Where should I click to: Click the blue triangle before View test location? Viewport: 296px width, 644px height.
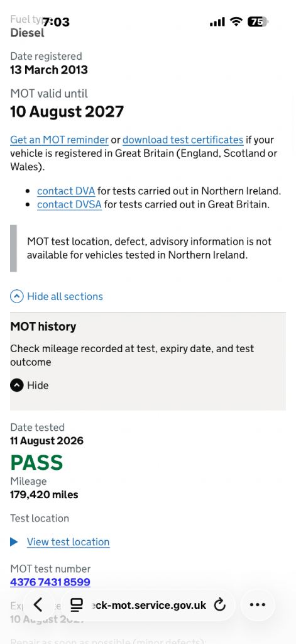tap(14, 541)
